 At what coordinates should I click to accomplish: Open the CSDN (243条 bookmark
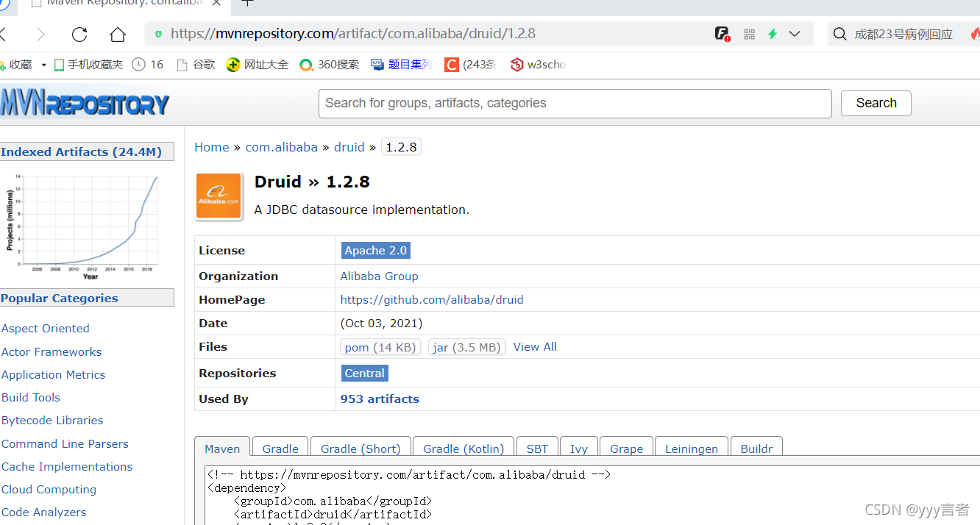[x=470, y=65]
